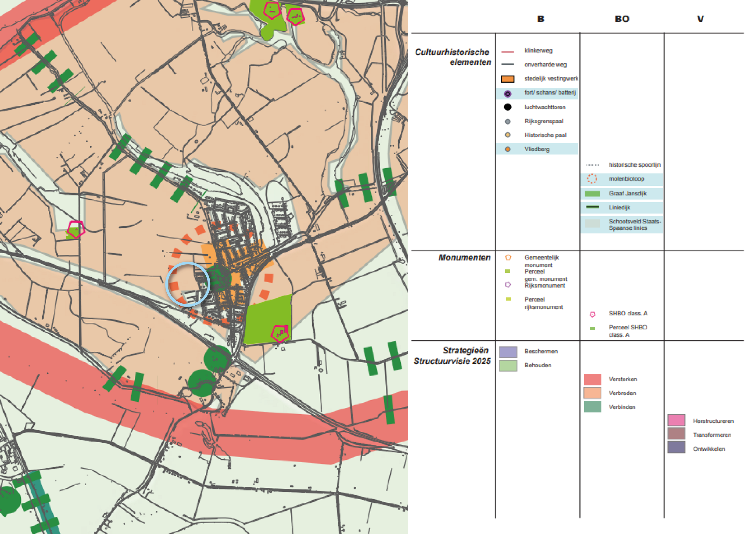Click the Verbinden teal swatch

click(592, 407)
